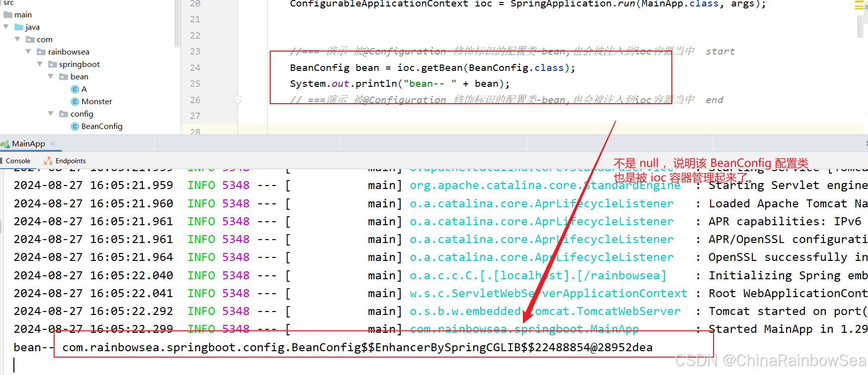Viewport: 868px width, 375px height.
Task: Select the bean package
Action: (x=79, y=76)
